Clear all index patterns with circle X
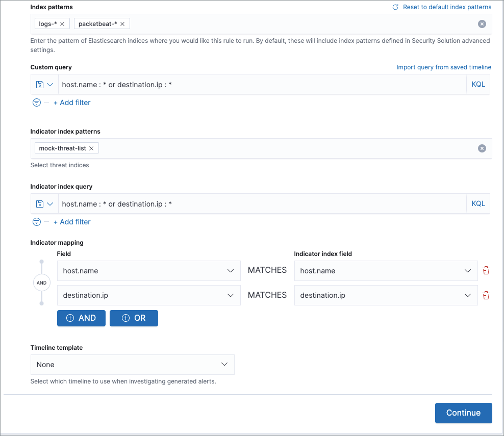 click(x=482, y=24)
